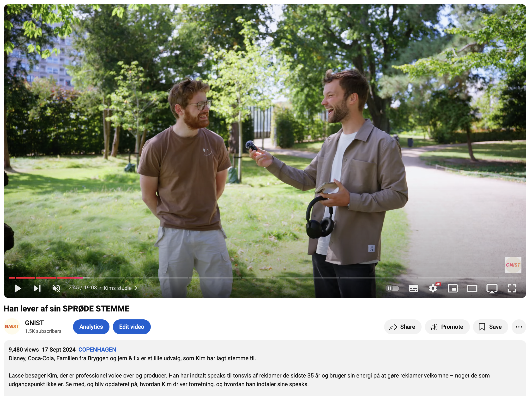Screen dimensions: 532x396
Task: Enter full screen mode
Action: point(512,288)
